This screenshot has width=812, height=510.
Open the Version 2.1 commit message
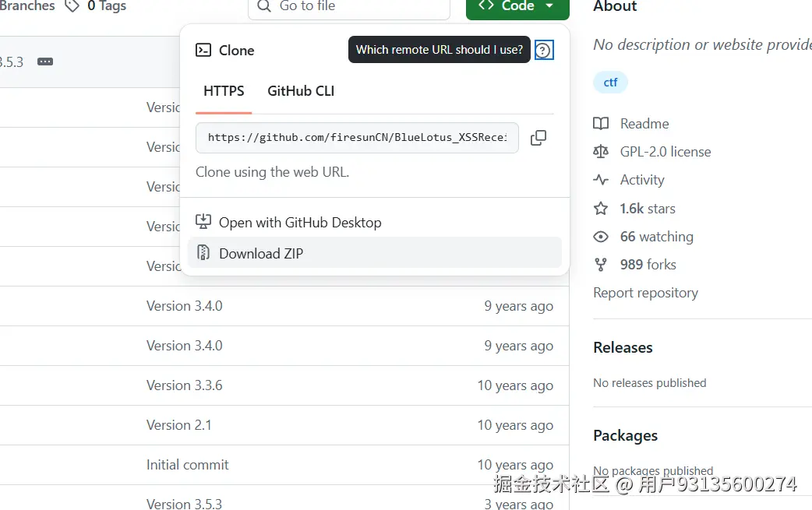178,425
